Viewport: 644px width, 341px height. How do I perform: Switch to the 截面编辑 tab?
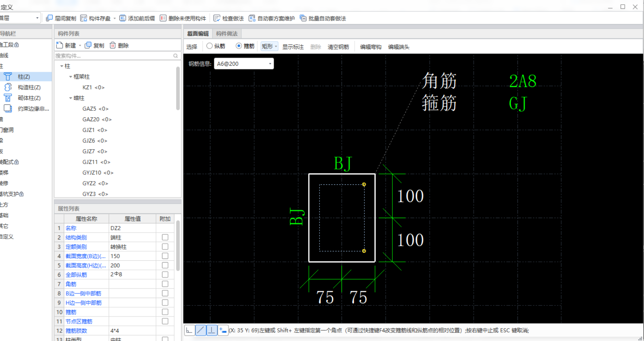[198, 33]
